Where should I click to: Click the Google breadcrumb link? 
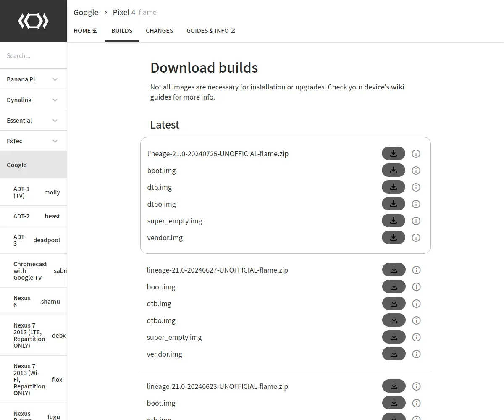click(86, 12)
